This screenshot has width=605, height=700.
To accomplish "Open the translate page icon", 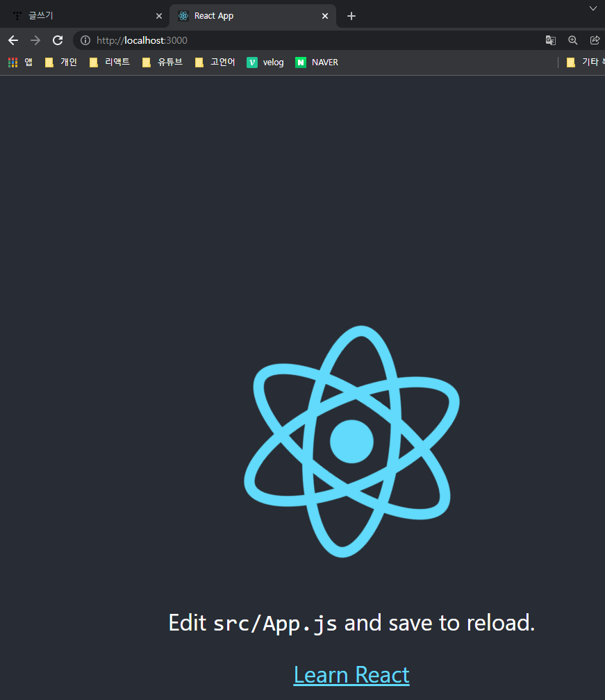I will [x=551, y=40].
